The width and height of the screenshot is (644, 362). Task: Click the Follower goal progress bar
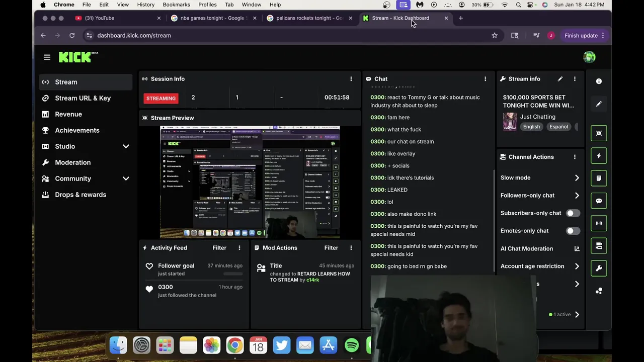(x=233, y=274)
